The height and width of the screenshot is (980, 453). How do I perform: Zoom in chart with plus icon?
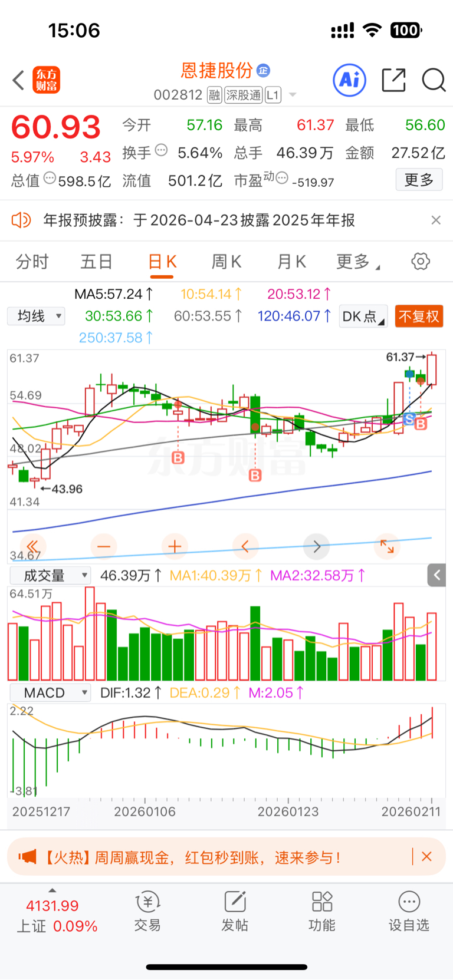coord(175,546)
